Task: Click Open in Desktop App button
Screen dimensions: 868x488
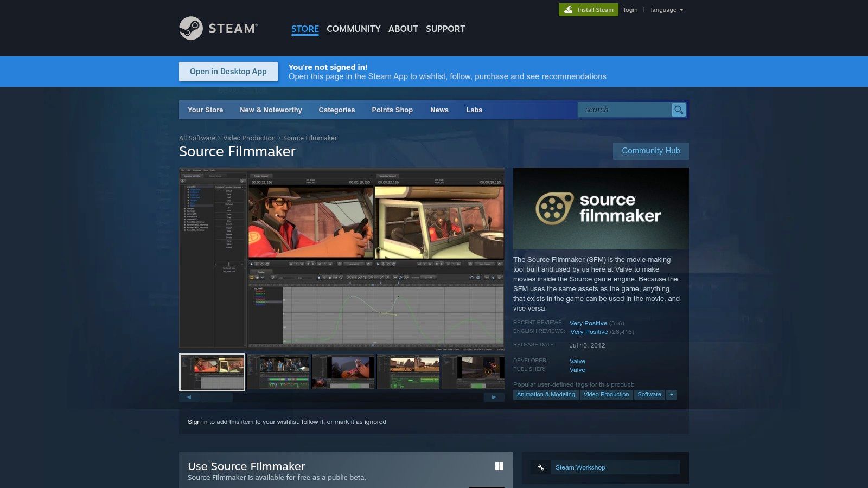Action: (x=228, y=72)
